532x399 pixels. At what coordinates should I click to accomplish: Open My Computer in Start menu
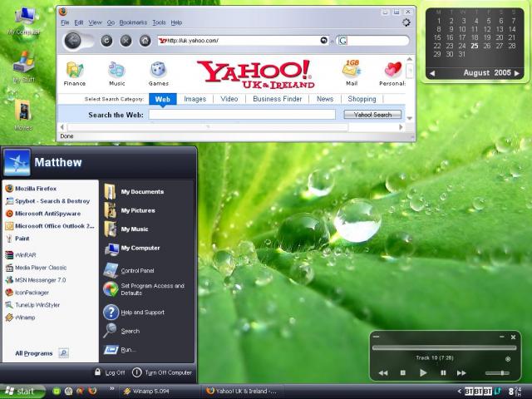[132, 248]
